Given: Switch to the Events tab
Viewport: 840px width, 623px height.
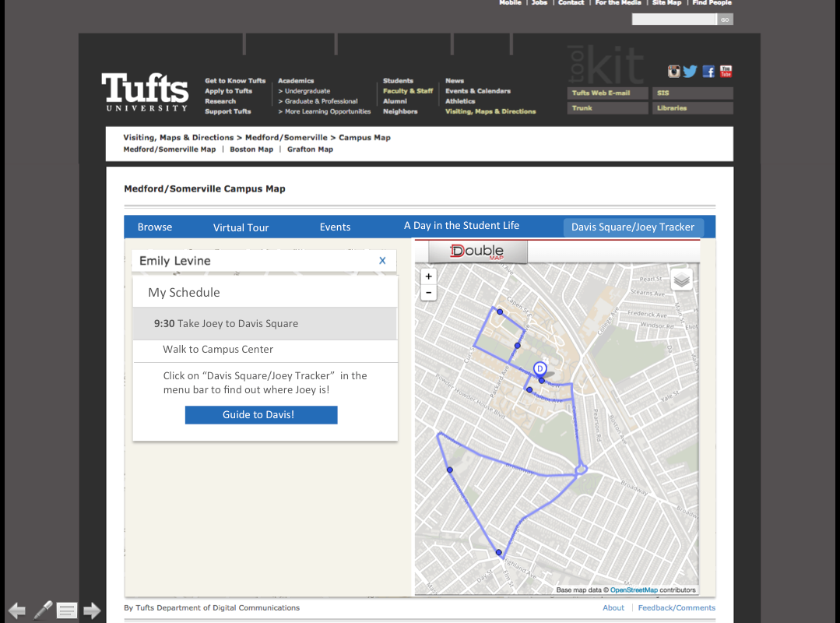Looking at the screenshot, I should point(336,227).
